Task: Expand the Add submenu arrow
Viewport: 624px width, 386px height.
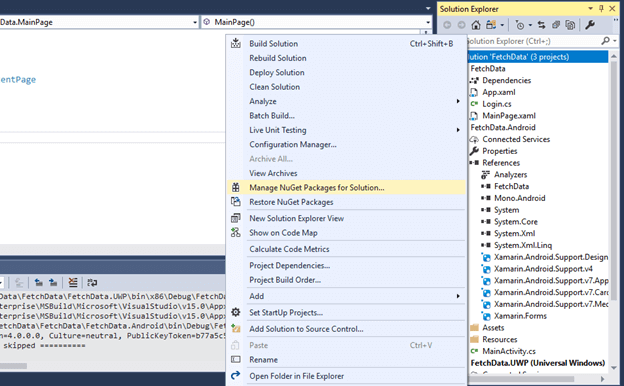Action: click(x=458, y=296)
